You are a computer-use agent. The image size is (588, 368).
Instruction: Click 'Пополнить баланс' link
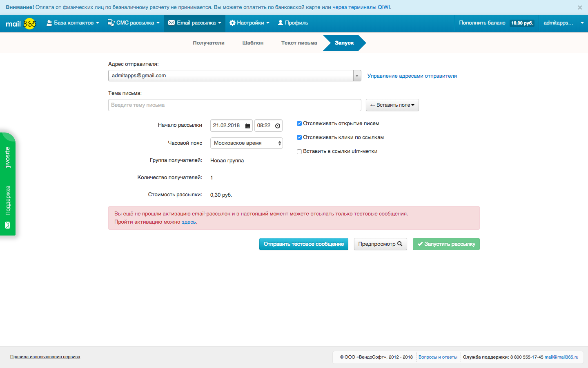(x=482, y=23)
